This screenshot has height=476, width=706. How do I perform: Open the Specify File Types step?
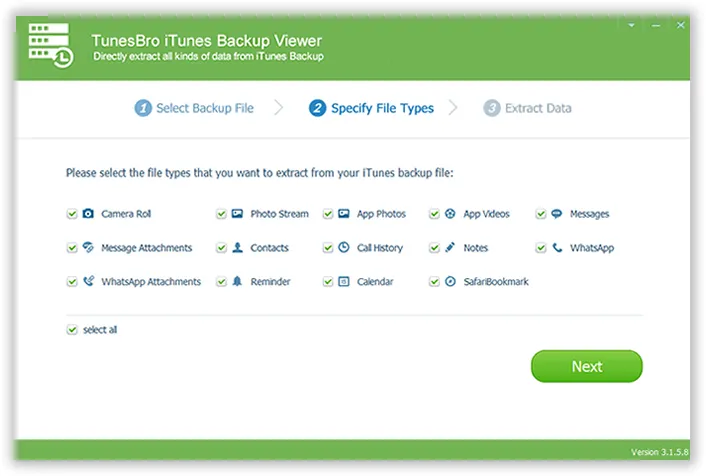371,108
